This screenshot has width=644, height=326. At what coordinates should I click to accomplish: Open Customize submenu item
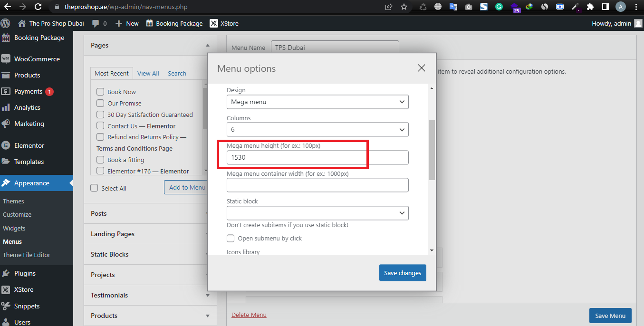[x=17, y=214]
